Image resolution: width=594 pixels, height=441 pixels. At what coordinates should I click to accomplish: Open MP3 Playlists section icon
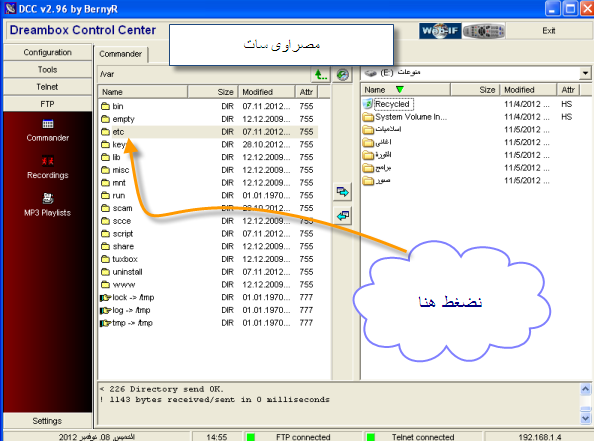coord(48,198)
